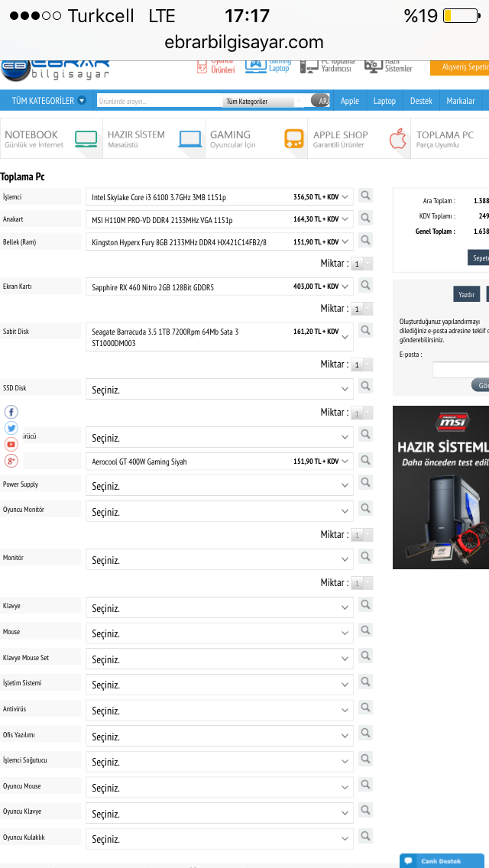Click ARA search button
The height and width of the screenshot is (868, 489).
321,101
